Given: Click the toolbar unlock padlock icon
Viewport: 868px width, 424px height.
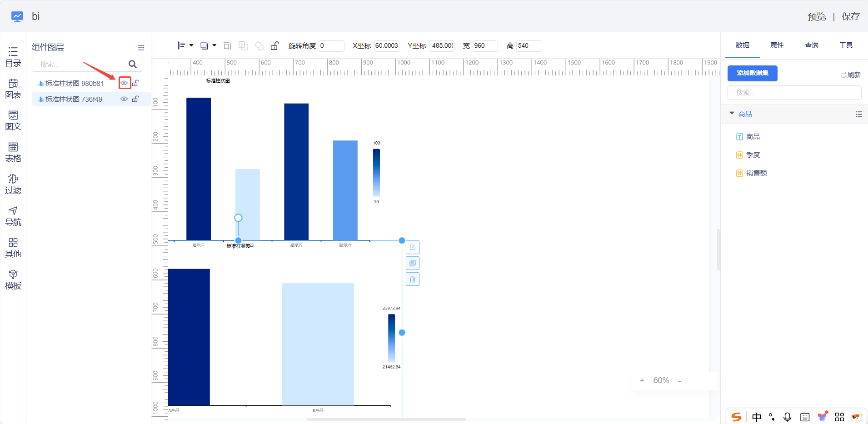Looking at the screenshot, I should [x=274, y=46].
